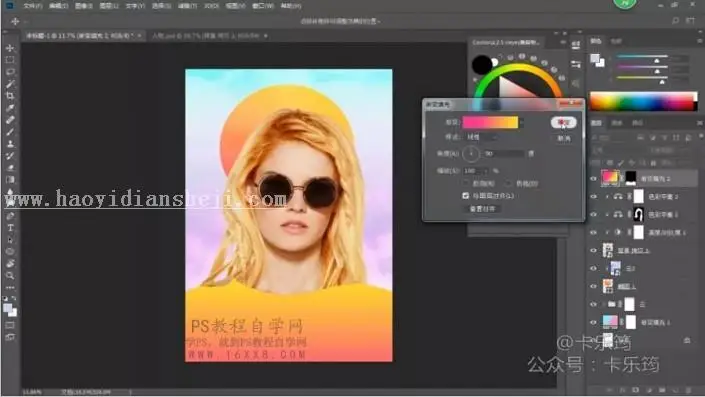Open the Edit menu

[58, 6]
